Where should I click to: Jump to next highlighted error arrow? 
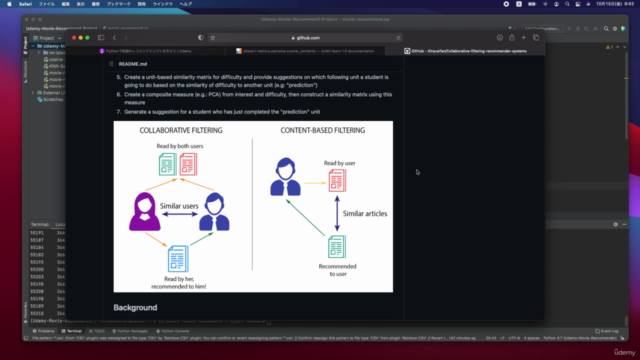[x=624, y=47]
